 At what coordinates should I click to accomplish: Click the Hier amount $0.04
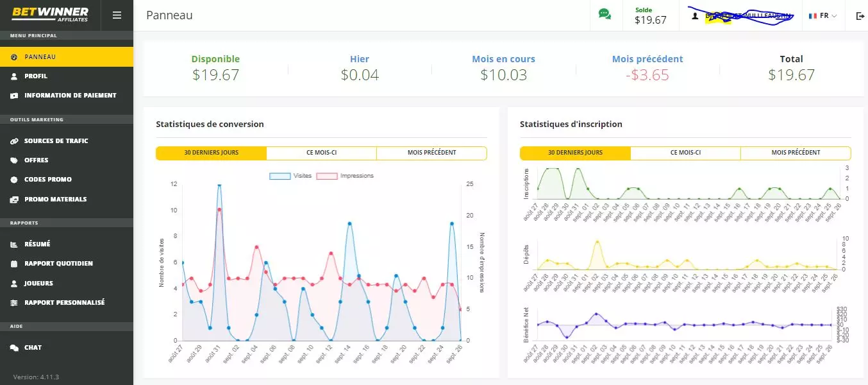point(360,75)
